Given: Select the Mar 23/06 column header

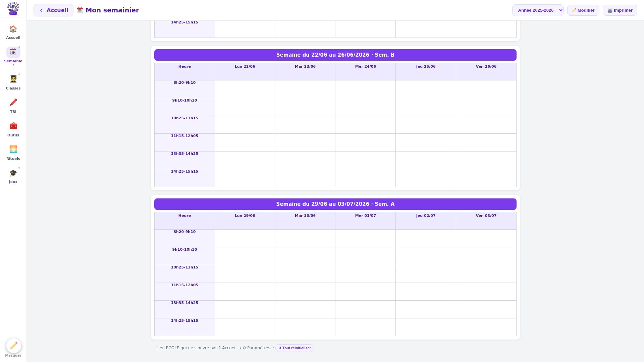Looking at the screenshot, I should click(305, 71).
